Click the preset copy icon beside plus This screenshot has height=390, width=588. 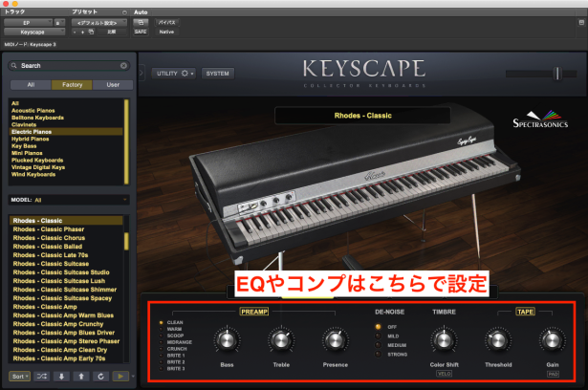[91, 32]
